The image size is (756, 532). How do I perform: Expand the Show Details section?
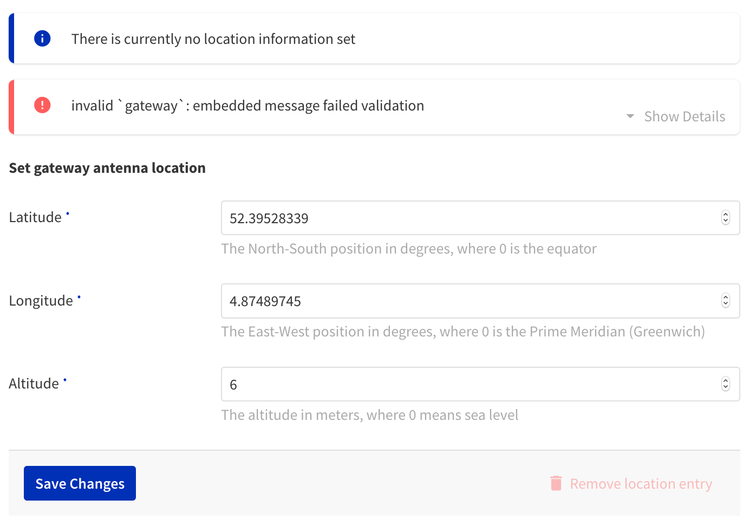click(684, 116)
